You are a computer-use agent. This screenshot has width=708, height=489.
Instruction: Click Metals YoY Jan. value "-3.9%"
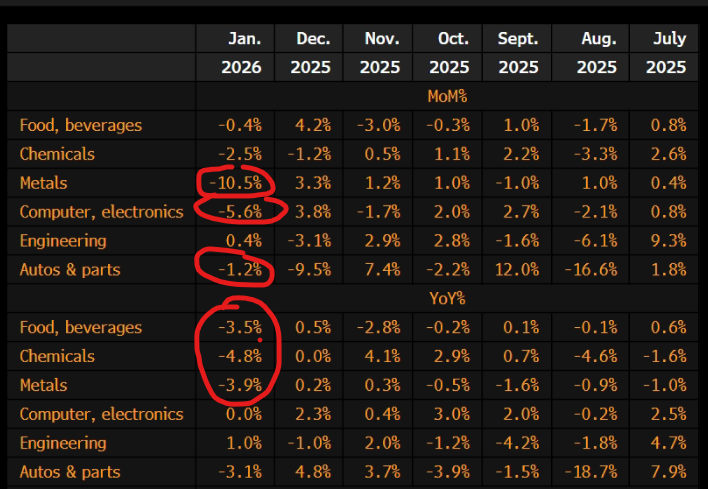point(240,385)
